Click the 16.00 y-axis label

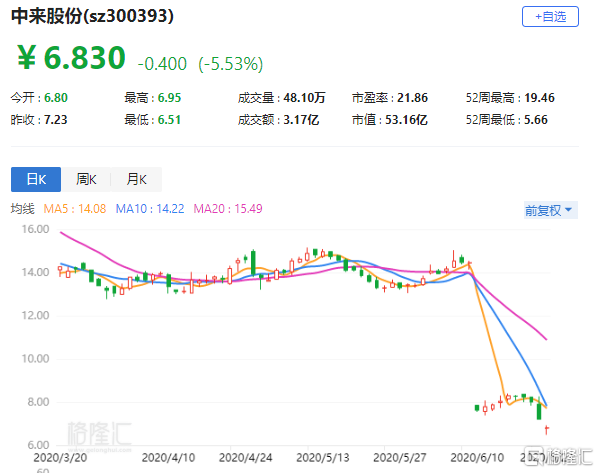(x=35, y=229)
